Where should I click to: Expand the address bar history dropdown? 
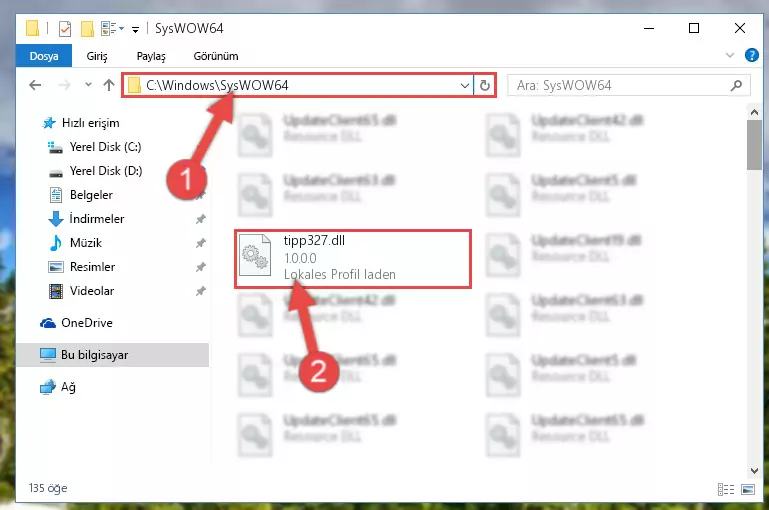point(464,86)
